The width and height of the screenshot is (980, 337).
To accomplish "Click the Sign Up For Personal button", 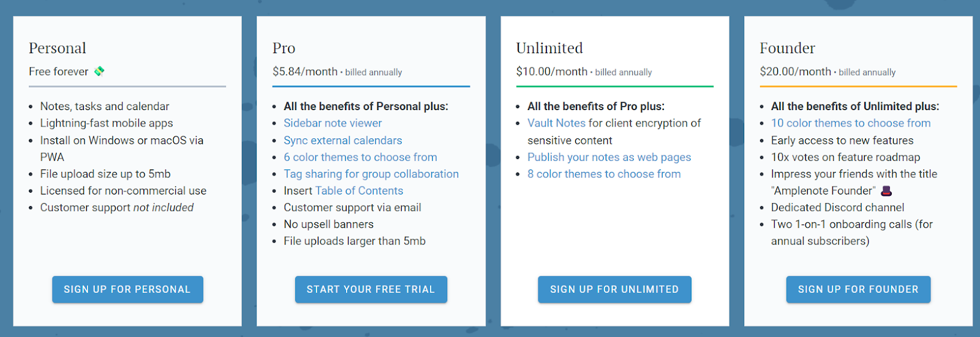I will coord(127,289).
